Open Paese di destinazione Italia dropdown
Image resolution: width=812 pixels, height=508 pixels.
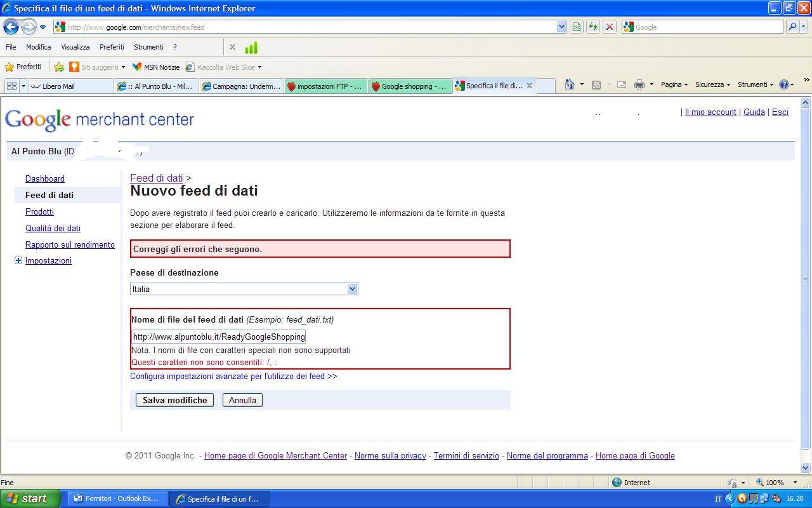(244, 289)
